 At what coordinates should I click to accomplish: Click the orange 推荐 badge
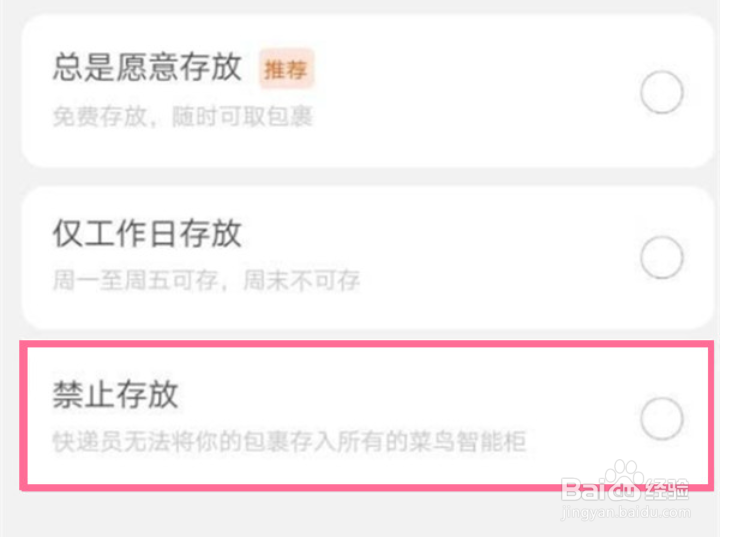tap(286, 69)
